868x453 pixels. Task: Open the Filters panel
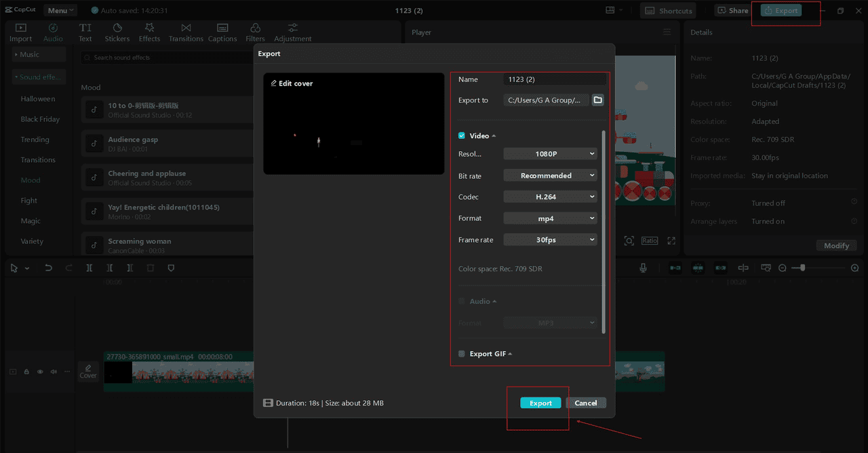click(x=255, y=32)
